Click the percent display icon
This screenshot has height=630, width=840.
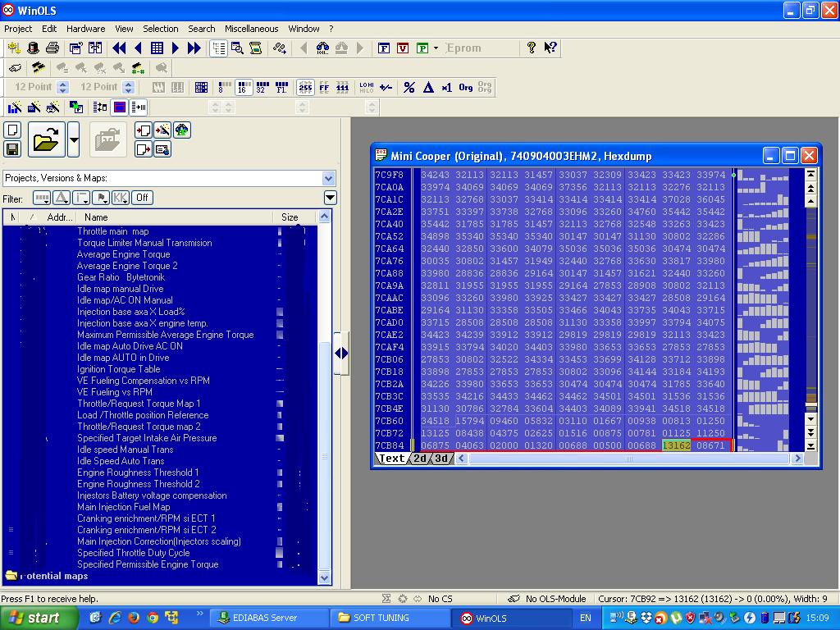(x=409, y=87)
